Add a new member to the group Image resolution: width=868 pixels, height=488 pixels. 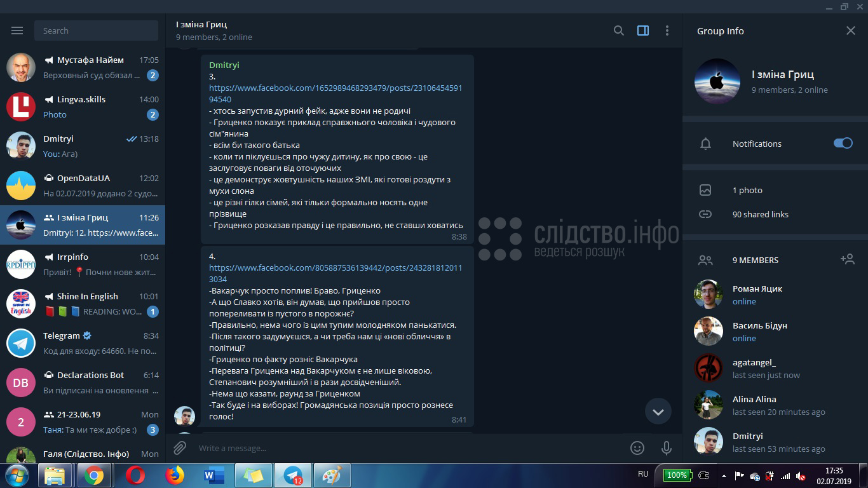pyautogui.click(x=847, y=259)
